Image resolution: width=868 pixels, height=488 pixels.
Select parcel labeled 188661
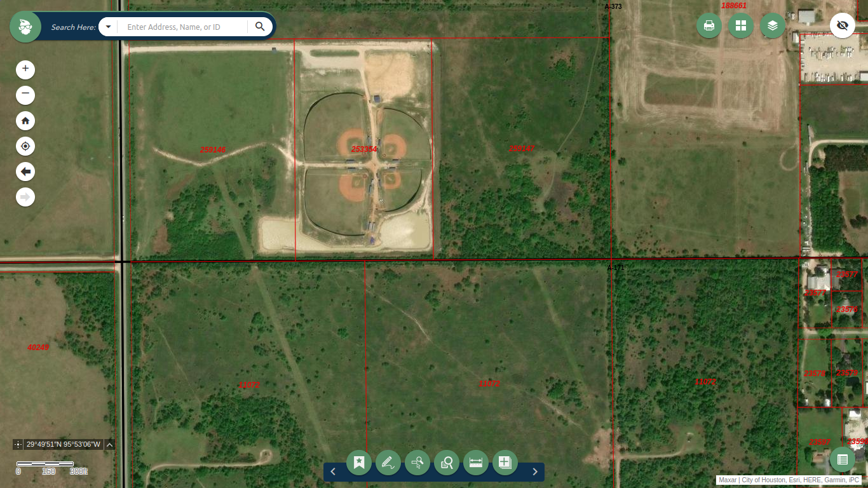click(734, 6)
